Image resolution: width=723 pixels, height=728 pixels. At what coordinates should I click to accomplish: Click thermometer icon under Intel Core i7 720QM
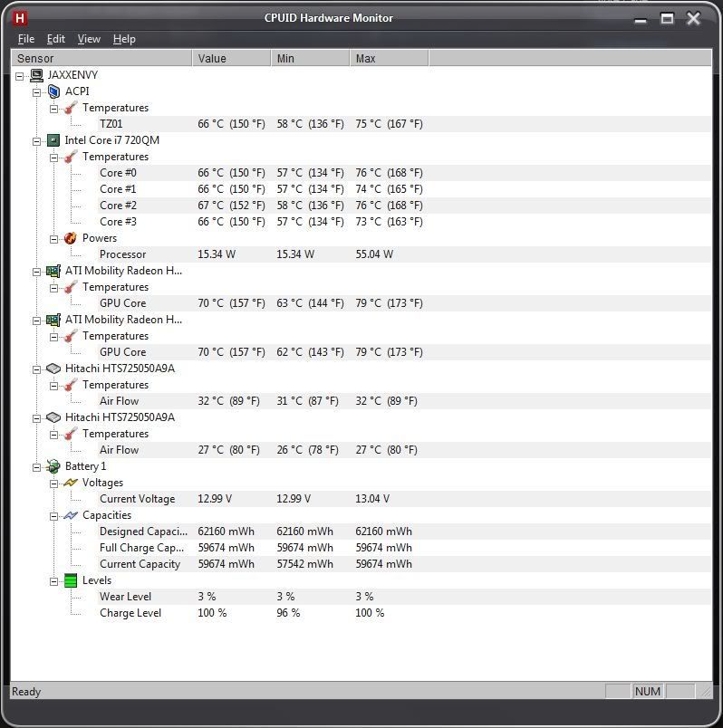tap(71, 157)
